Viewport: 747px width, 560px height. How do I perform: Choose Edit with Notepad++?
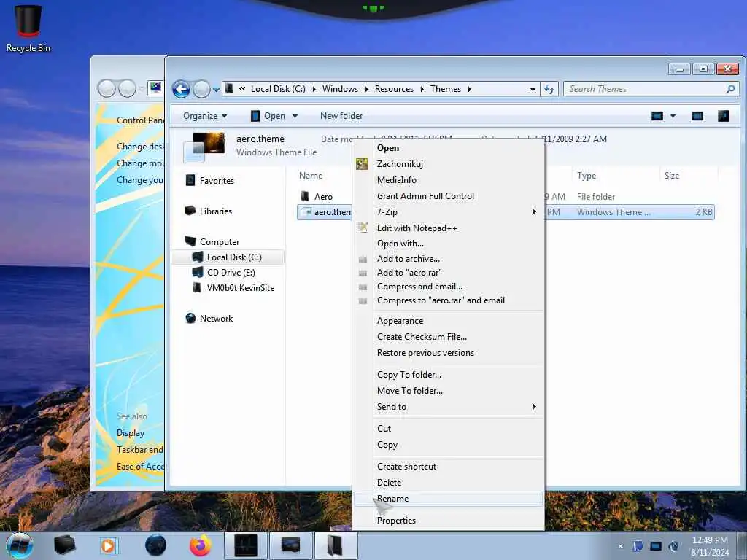click(x=449, y=228)
